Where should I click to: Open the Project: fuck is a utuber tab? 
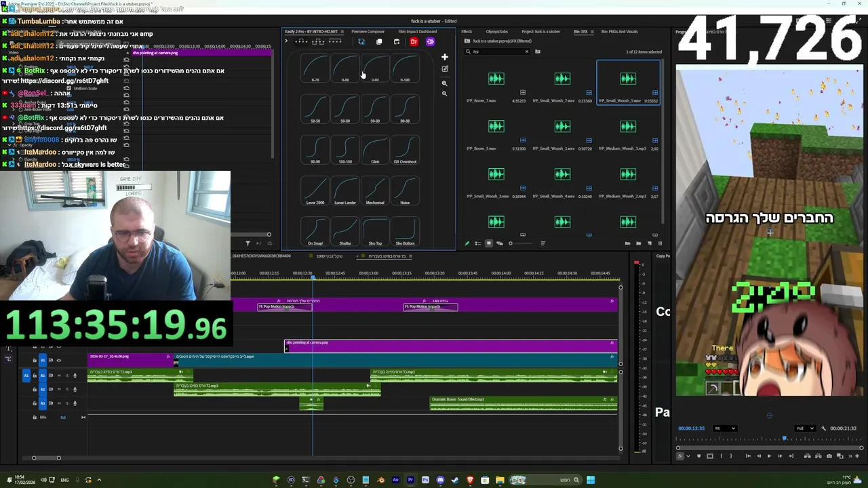[x=540, y=31]
